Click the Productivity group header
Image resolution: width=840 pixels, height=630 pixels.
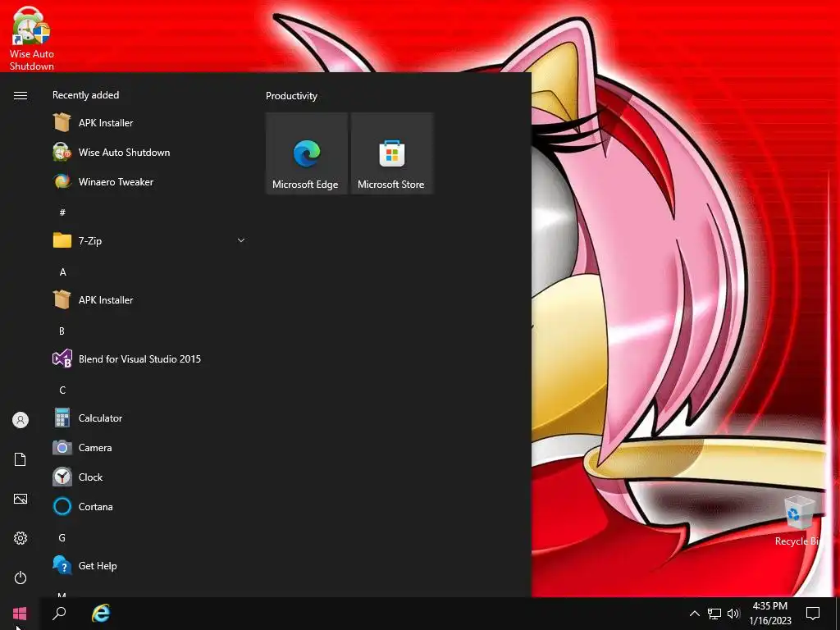(x=291, y=96)
